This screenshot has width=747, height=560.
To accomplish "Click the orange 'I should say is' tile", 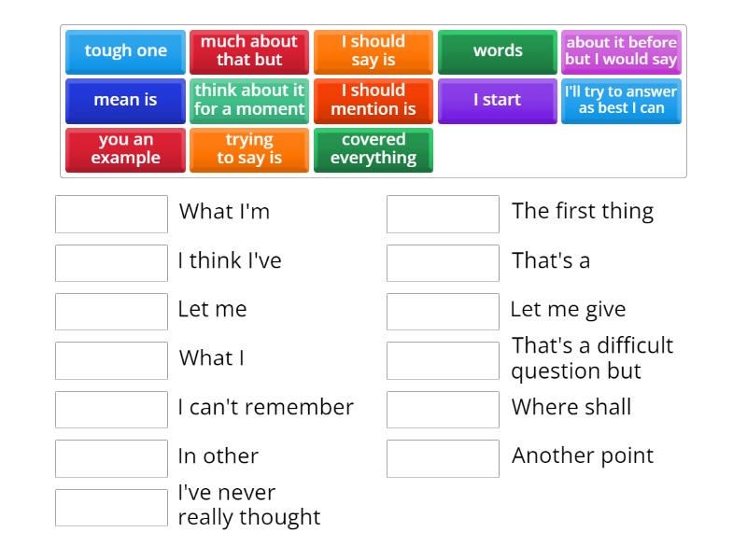I will [373, 51].
